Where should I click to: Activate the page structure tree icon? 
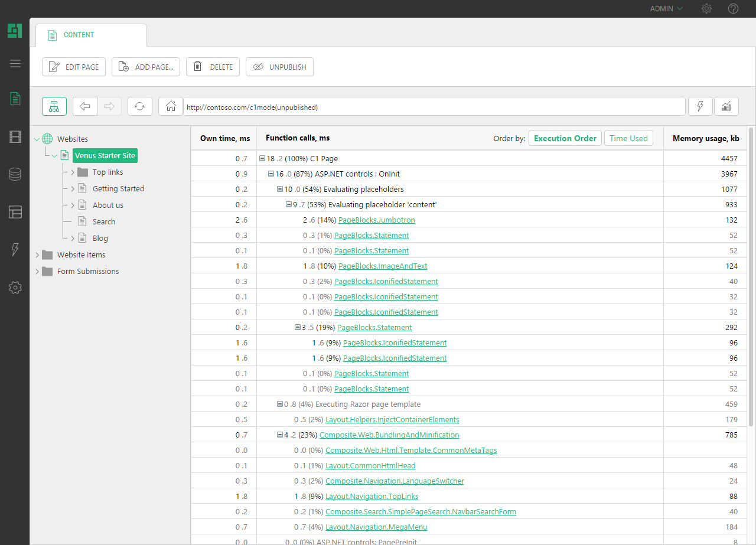54,106
